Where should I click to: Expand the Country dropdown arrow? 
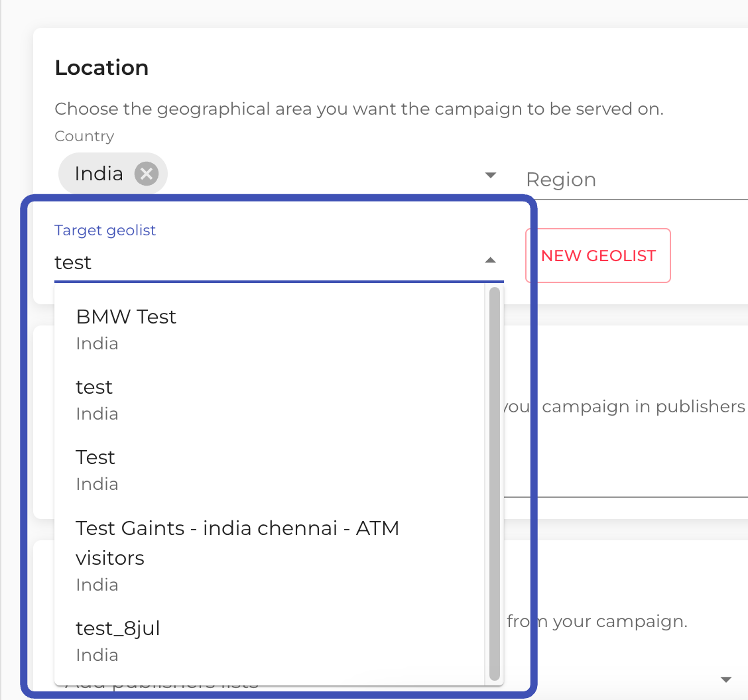coord(491,176)
